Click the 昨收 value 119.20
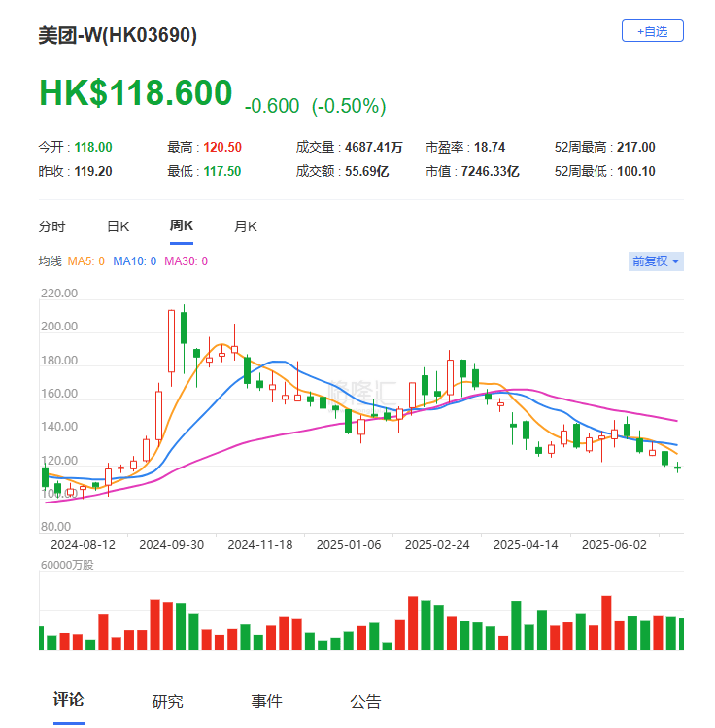Viewport: 715px width, 728px height. click(93, 171)
